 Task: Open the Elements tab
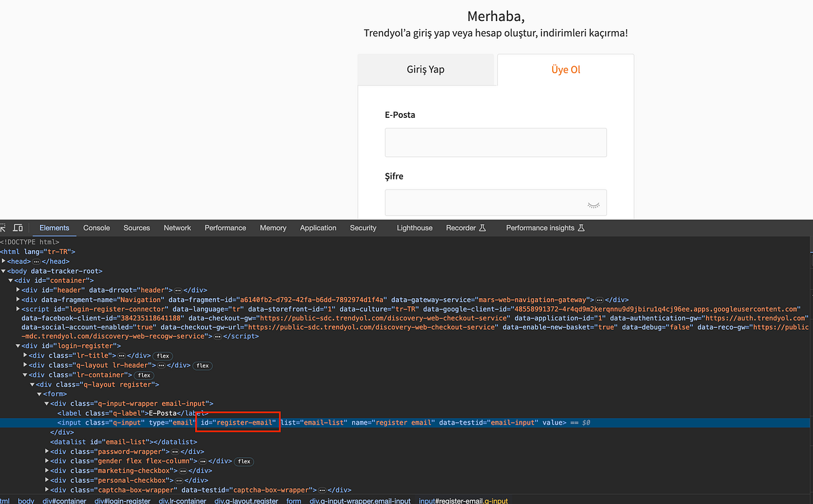pos(54,228)
